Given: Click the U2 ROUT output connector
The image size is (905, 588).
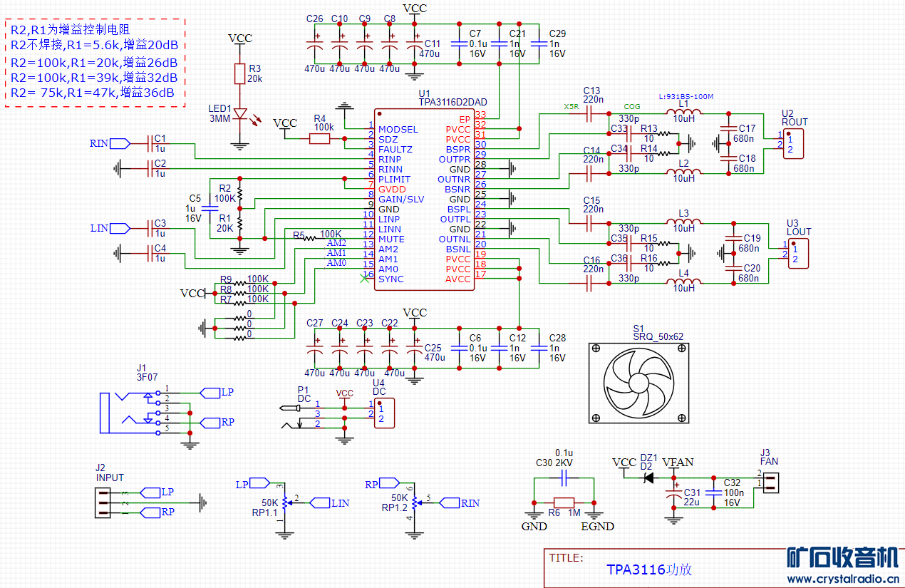Looking at the screenshot, I should coord(793,144).
